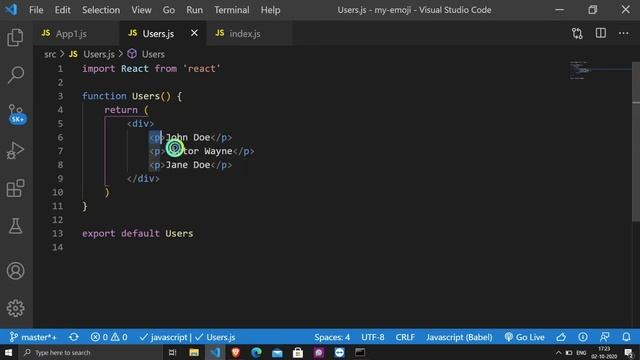
Task: Open the File menu
Action: (36, 10)
